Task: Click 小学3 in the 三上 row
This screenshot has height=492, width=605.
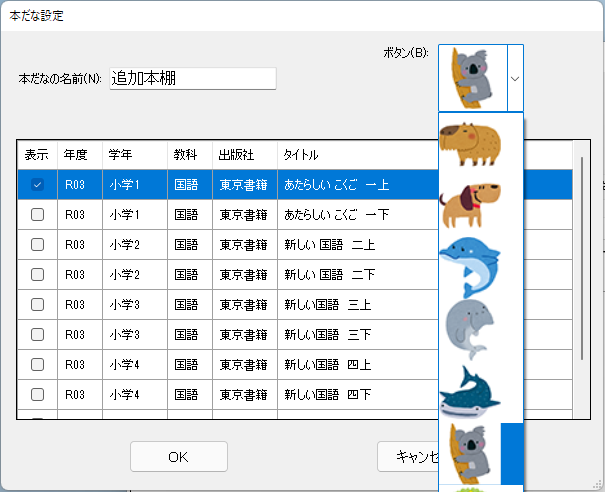Action: tap(124, 305)
